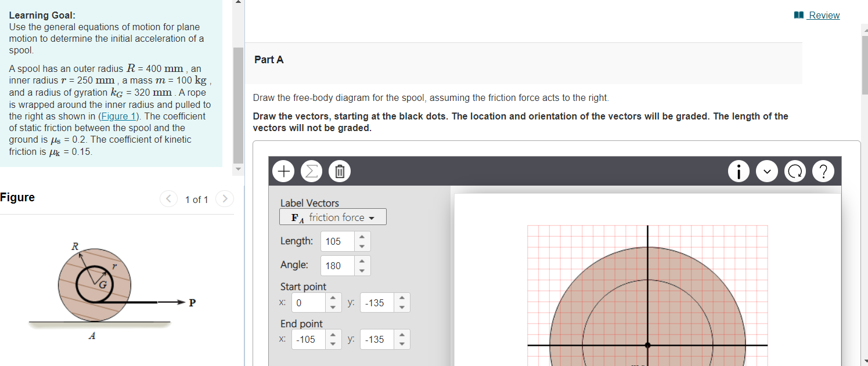This screenshot has height=366, width=868.
Task: Go to the next figure arrow
Action: click(225, 199)
